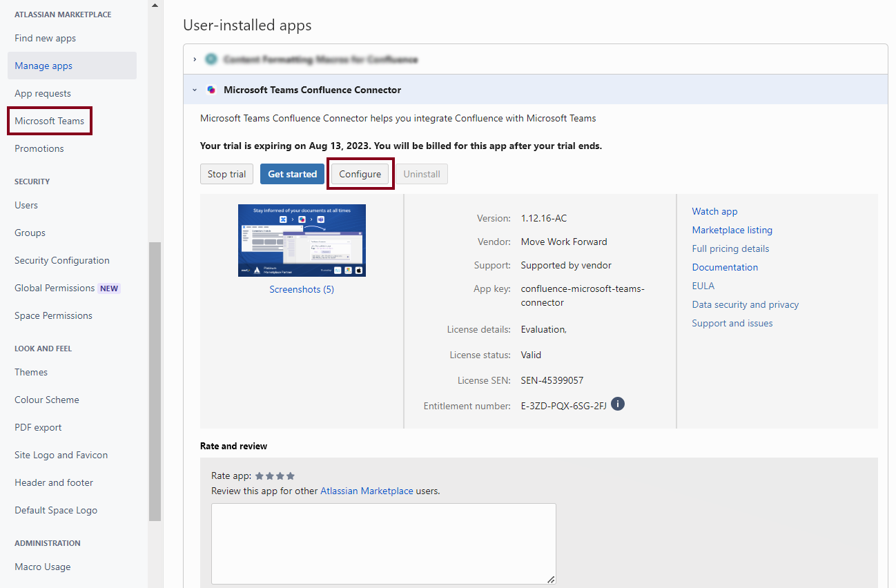This screenshot has height=588, width=896.
Task: Click the Get started button
Action: (x=292, y=174)
